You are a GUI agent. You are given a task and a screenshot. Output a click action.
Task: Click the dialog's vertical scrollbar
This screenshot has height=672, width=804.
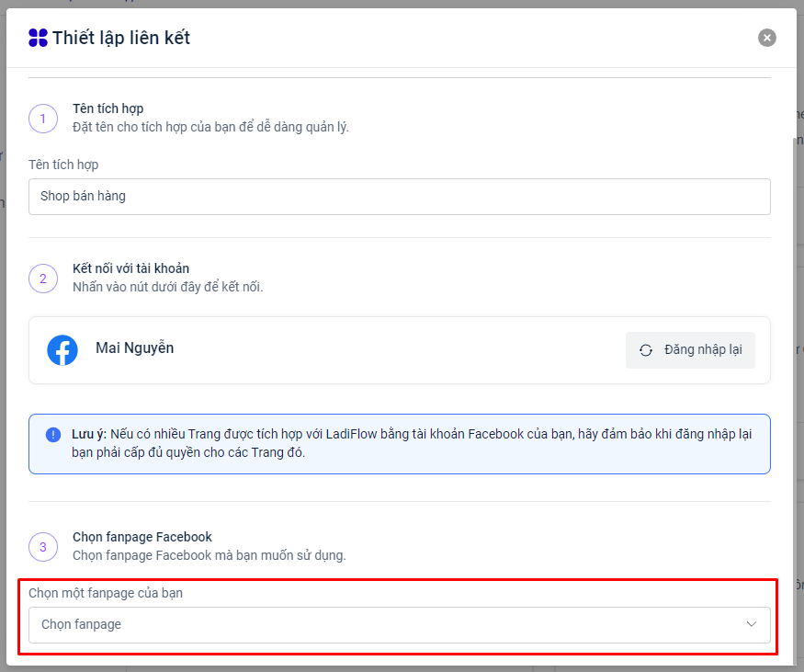(794, 368)
